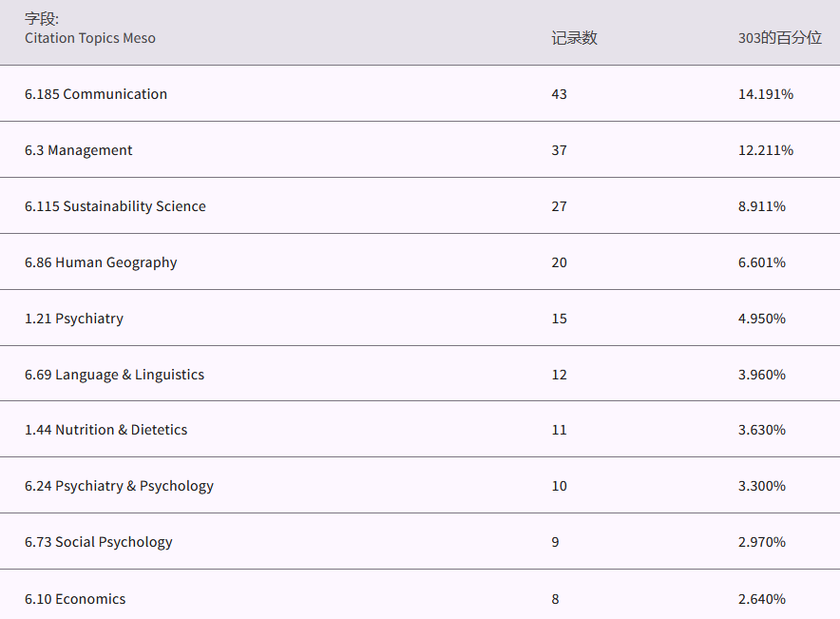Open the 6.10 Economics topic

[75, 599]
